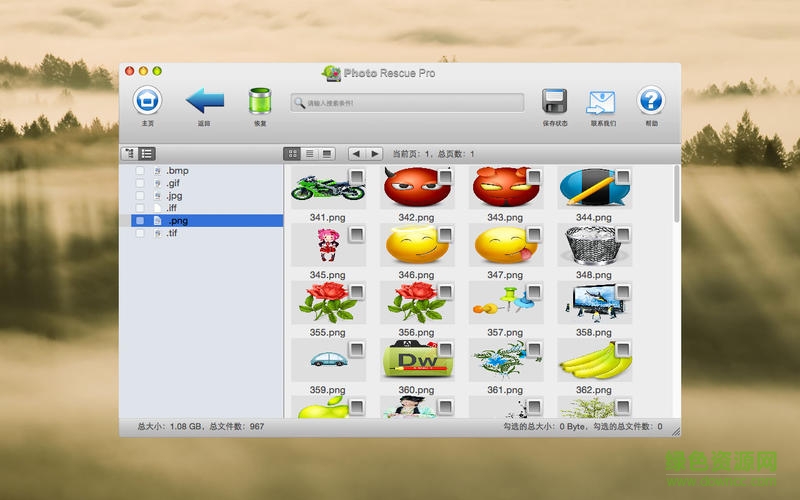Screen dimensions: 800x500
Task: Tick the checkbox on 360.png thumbnail
Action: (x=445, y=349)
